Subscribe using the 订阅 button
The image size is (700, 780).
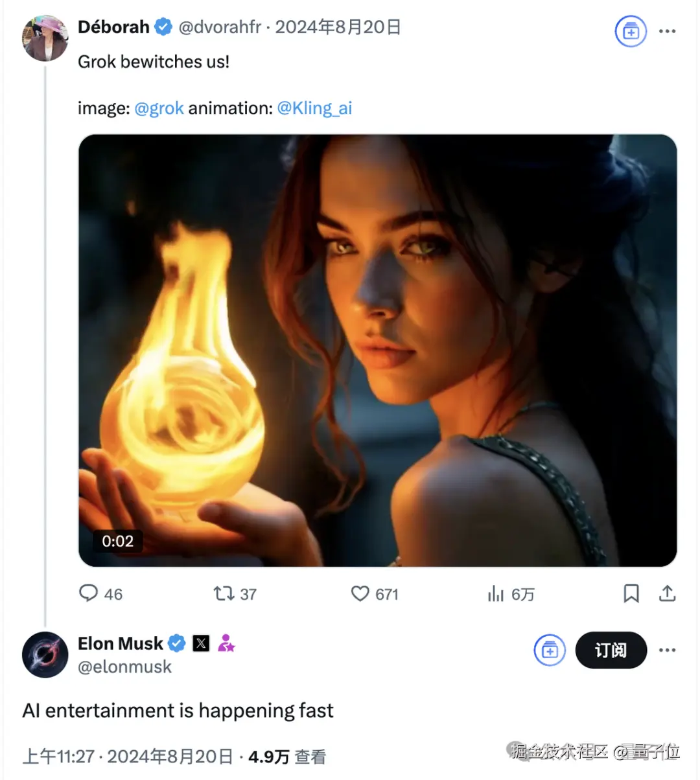pyautogui.click(x=611, y=650)
